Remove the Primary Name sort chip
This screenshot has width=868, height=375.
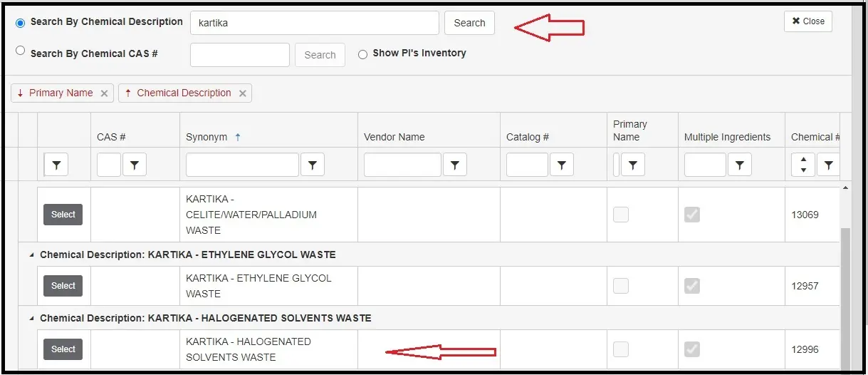click(104, 93)
